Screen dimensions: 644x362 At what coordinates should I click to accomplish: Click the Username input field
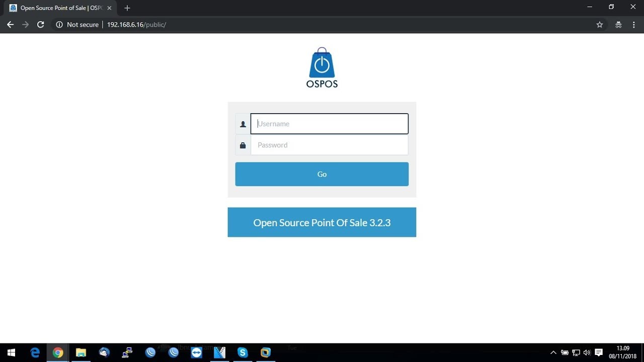329,124
